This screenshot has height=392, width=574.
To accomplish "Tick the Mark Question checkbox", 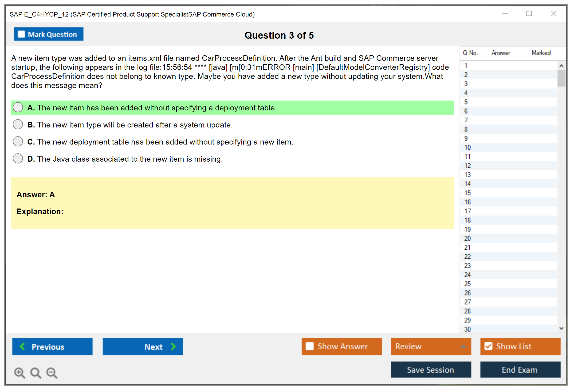I will tap(21, 34).
